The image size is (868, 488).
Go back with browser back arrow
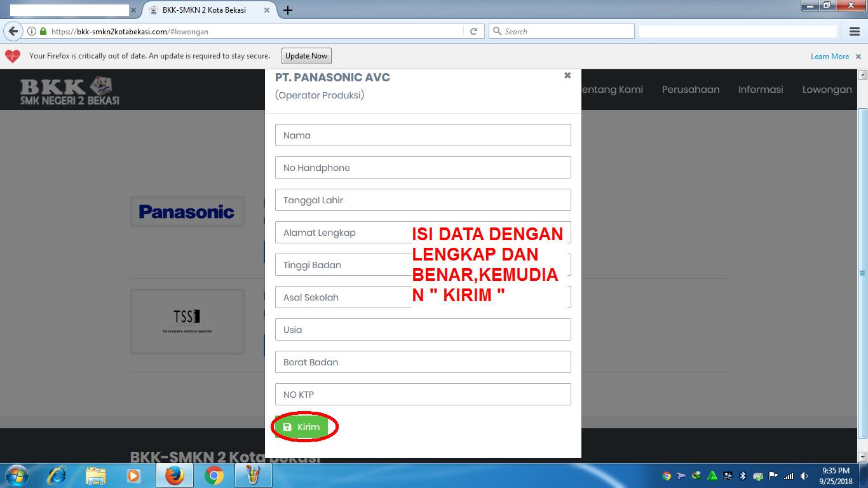pos(13,31)
